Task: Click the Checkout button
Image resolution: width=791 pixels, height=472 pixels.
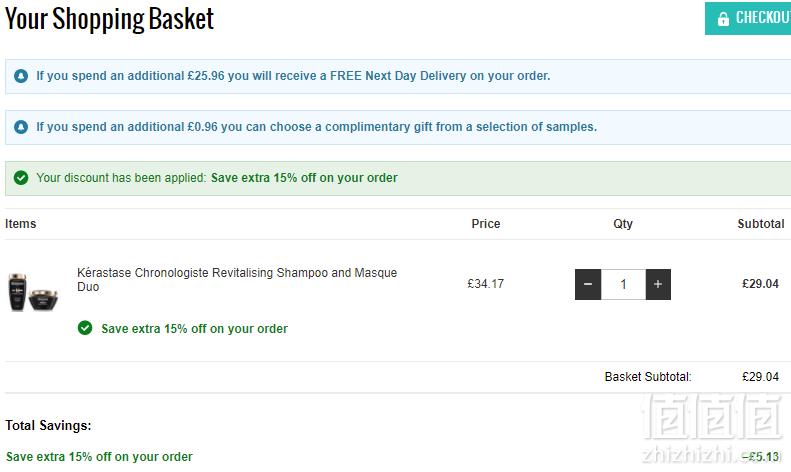Action: (x=748, y=18)
